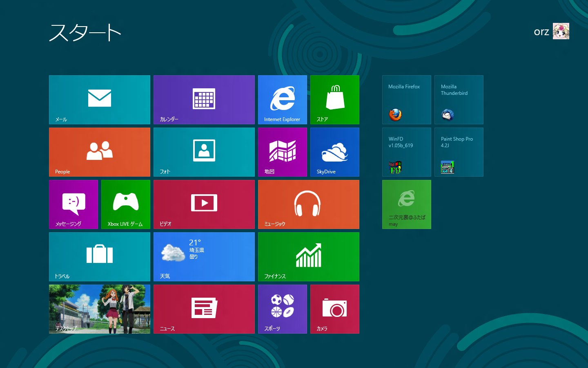Image resolution: width=588 pixels, height=368 pixels.
Task: Open the Mail tile (メール)
Action: pyautogui.click(x=100, y=100)
